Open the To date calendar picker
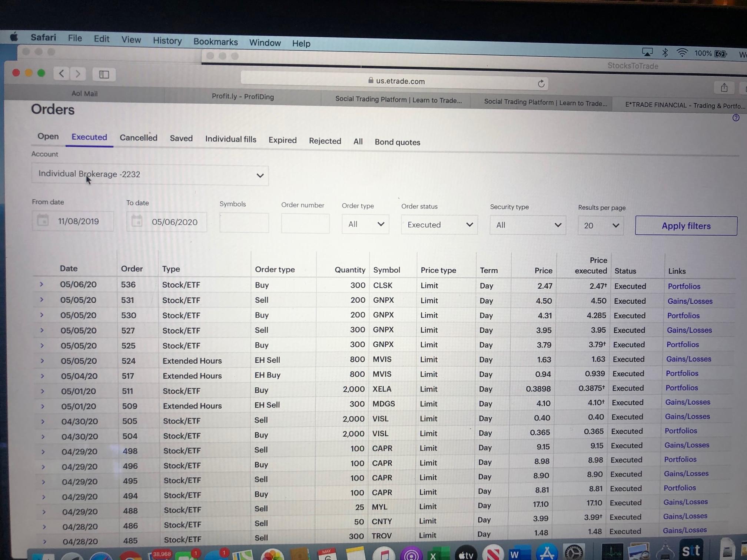The width and height of the screenshot is (747, 560). [137, 221]
